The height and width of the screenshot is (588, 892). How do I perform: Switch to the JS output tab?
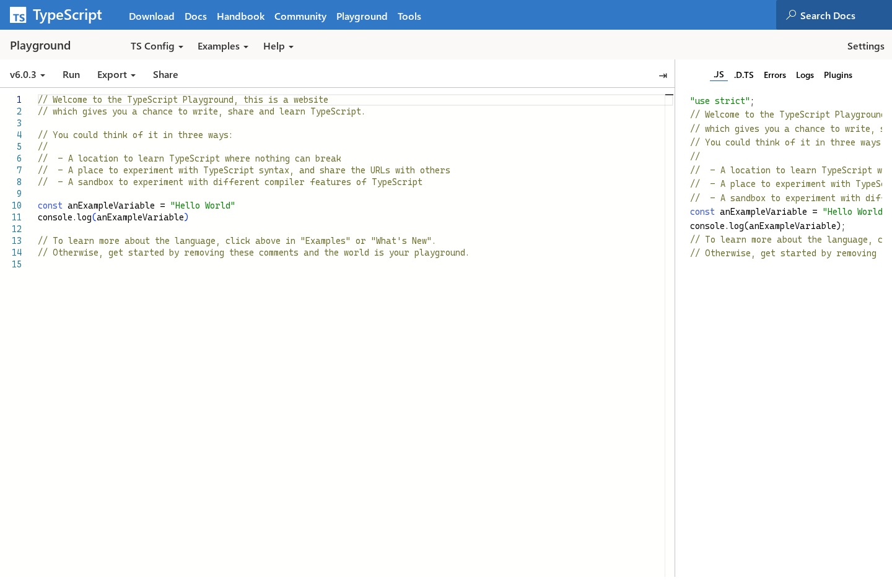719,75
